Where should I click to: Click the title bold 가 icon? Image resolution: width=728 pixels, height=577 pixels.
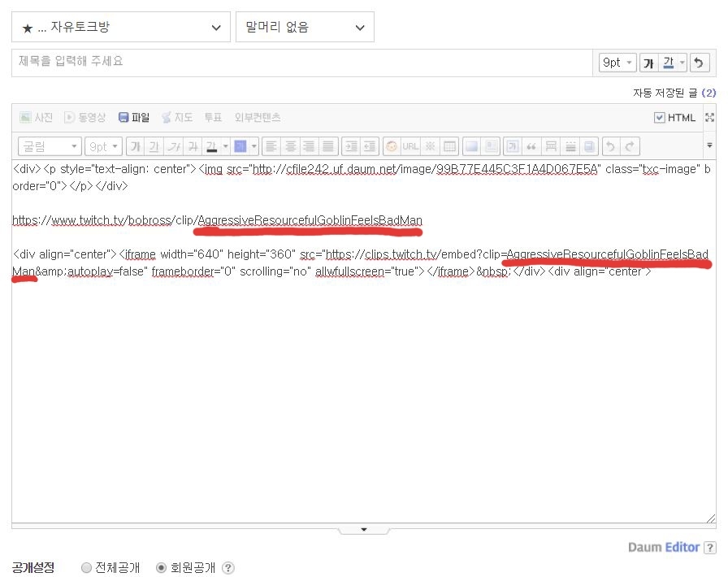point(648,63)
